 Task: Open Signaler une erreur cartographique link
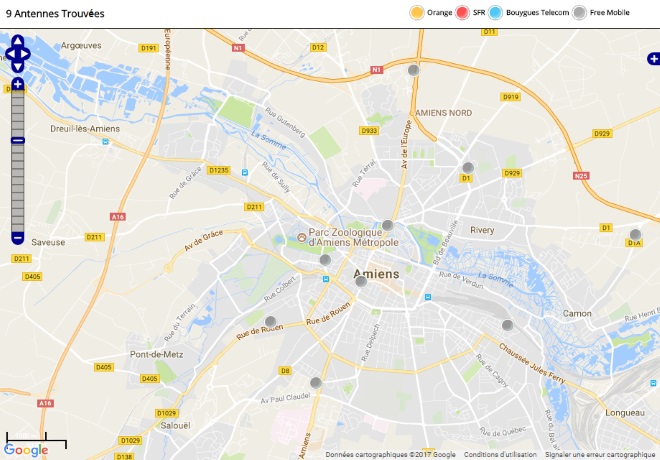click(x=600, y=455)
